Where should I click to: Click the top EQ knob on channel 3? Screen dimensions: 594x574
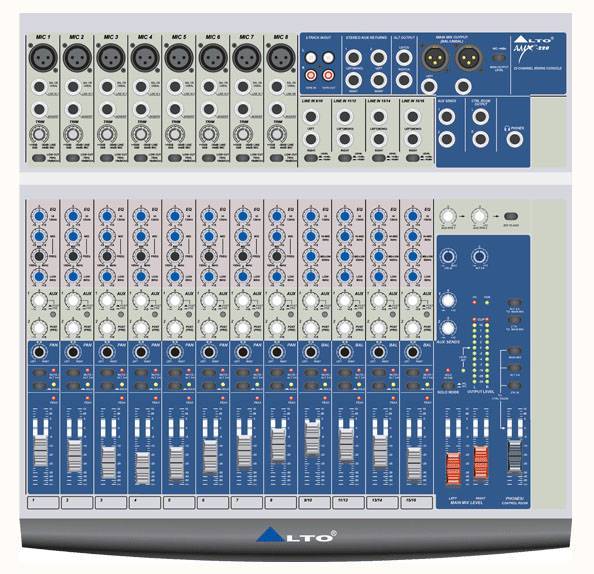[107, 216]
